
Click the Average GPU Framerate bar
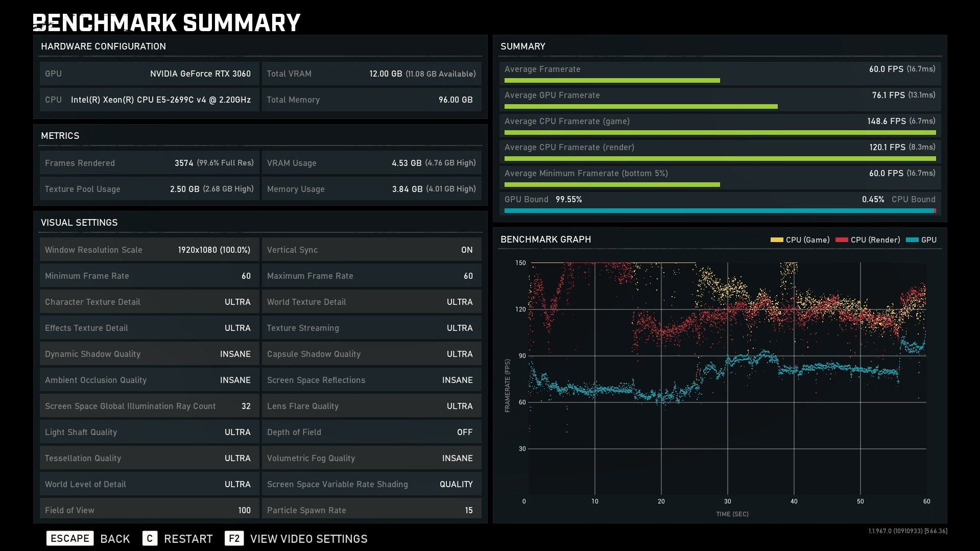point(640,106)
